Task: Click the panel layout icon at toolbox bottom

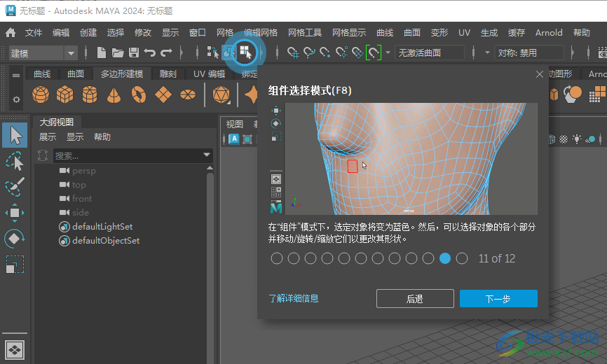Action: tap(15, 350)
